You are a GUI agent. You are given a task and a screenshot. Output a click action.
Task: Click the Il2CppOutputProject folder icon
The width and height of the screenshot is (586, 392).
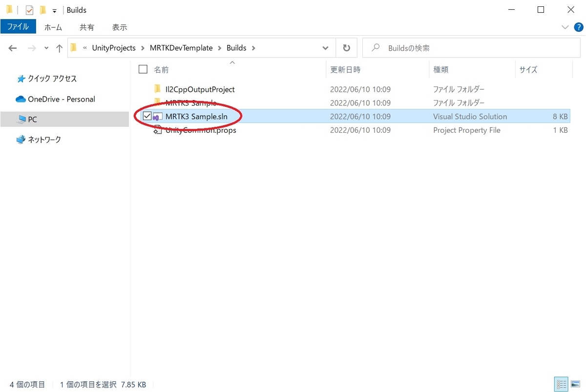tap(157, 89)
